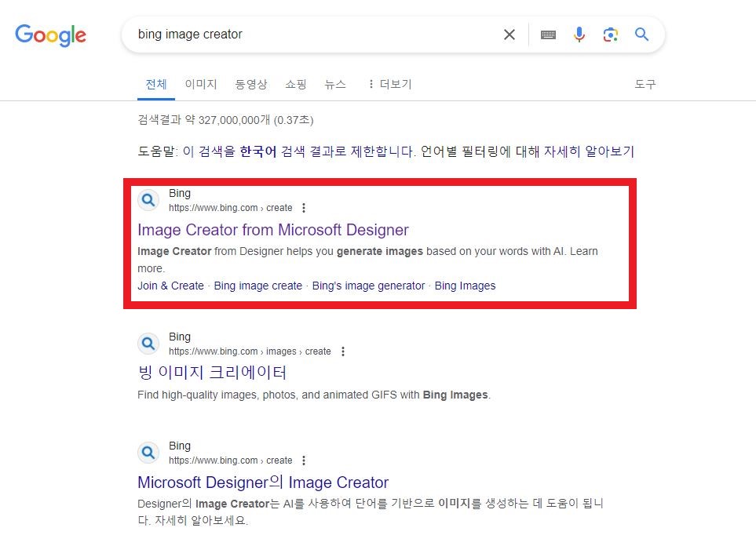Click the Korean snippet under Microsoft Designer의 Image Creator
Image resolution: width=756 pixels, height=557 pixels.
371,512
